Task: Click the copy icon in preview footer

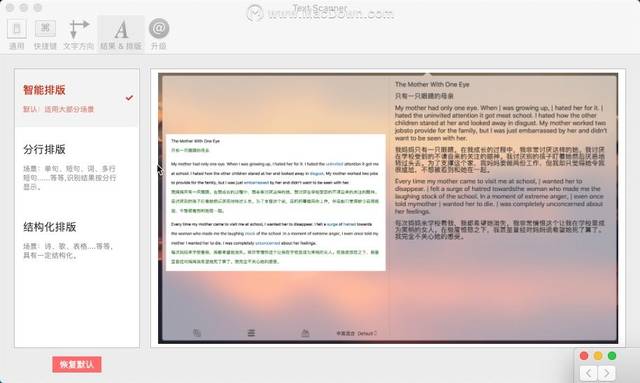Action: click(x=197, y=333)
